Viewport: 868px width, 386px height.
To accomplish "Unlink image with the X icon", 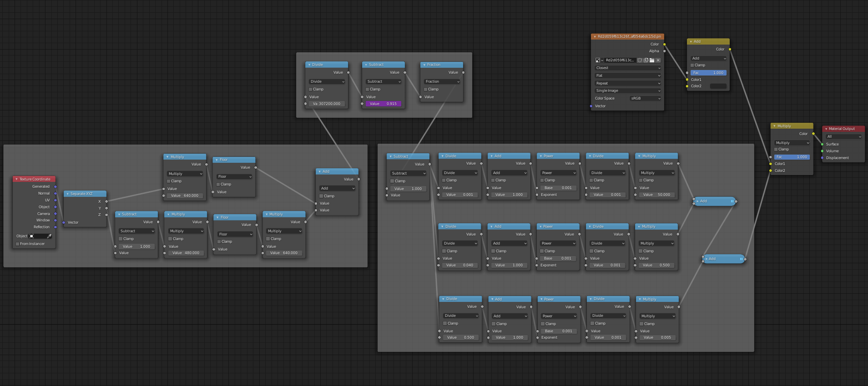I will pos(658,60).
